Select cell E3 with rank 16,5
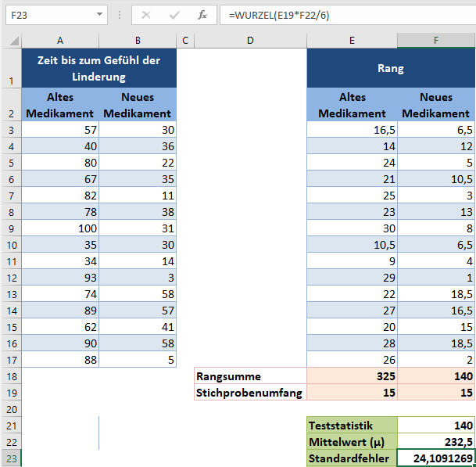476x467 pixels. click(x=353, y=130)
